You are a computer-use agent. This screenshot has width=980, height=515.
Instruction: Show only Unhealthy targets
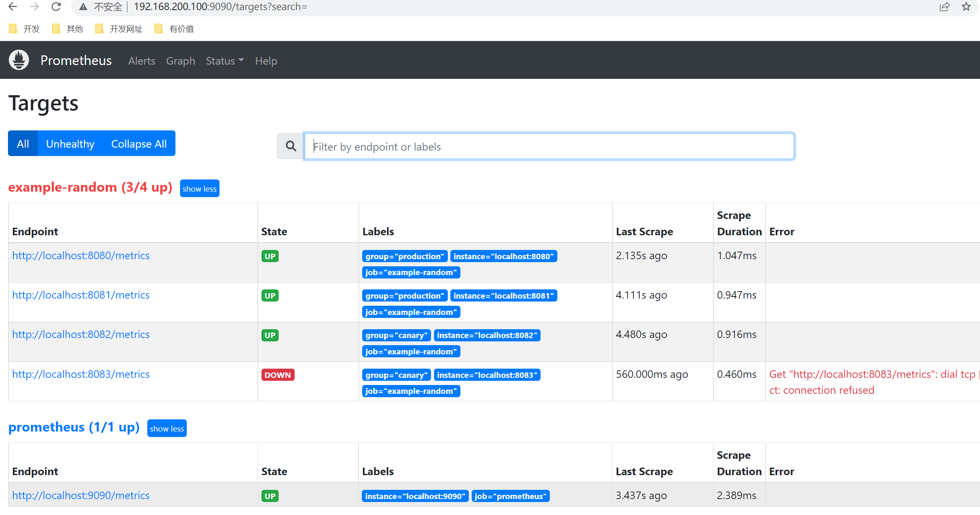tap(70, 143)
